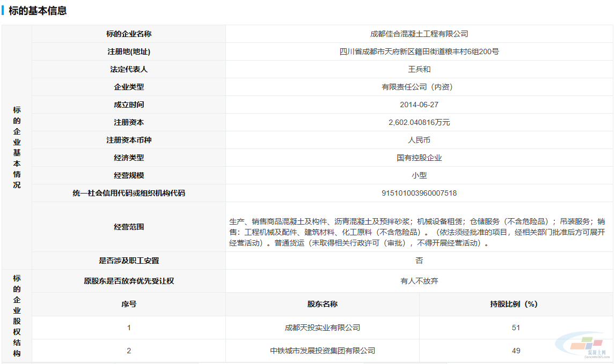Select the credit code 915101003960007518
615x364 pixels.
419,193
